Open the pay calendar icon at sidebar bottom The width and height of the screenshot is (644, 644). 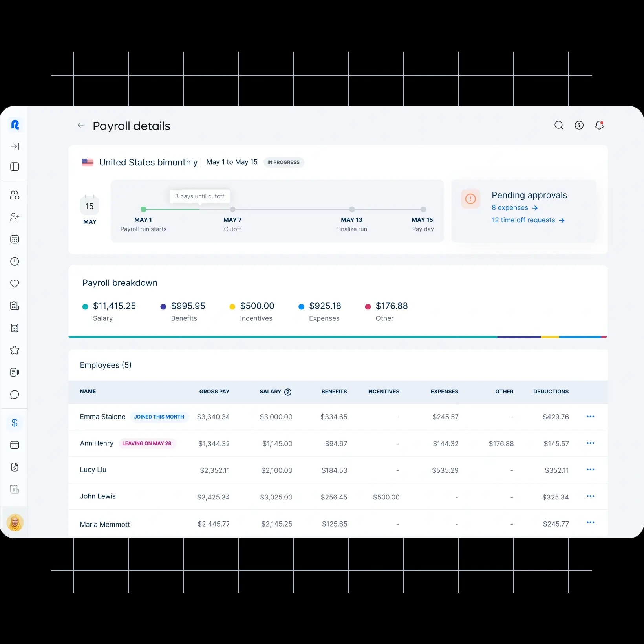click(x=15, y=489)
